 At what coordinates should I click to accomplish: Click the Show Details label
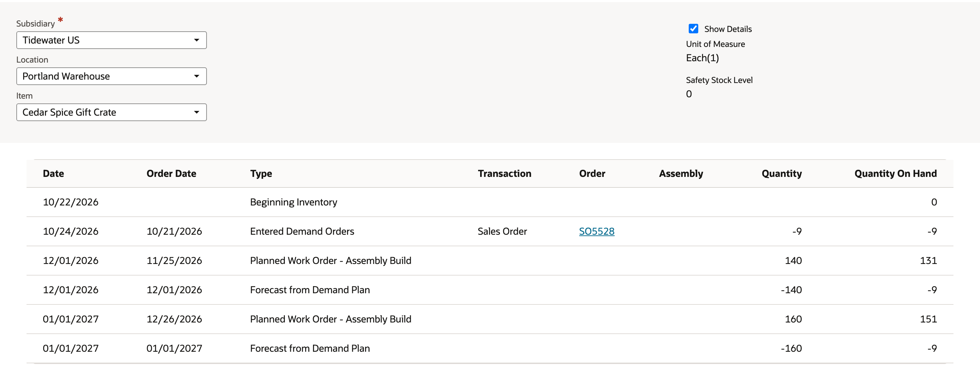tap(728, 29)
